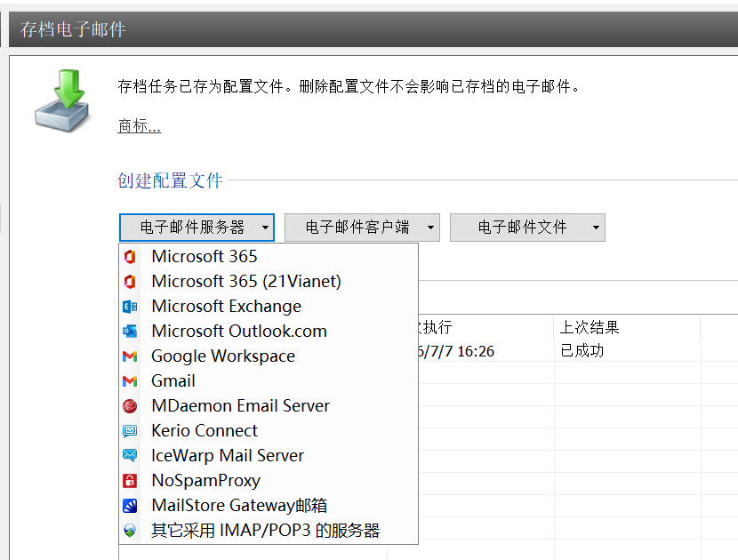Click the Kerio Connect icon
738x560 pixels.
130,430
